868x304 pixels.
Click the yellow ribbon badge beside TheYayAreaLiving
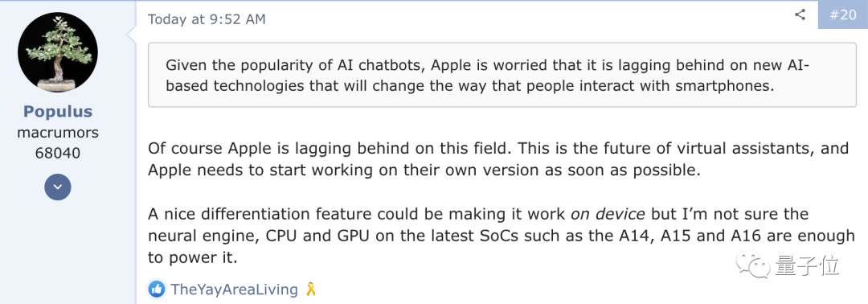point(311,289)
